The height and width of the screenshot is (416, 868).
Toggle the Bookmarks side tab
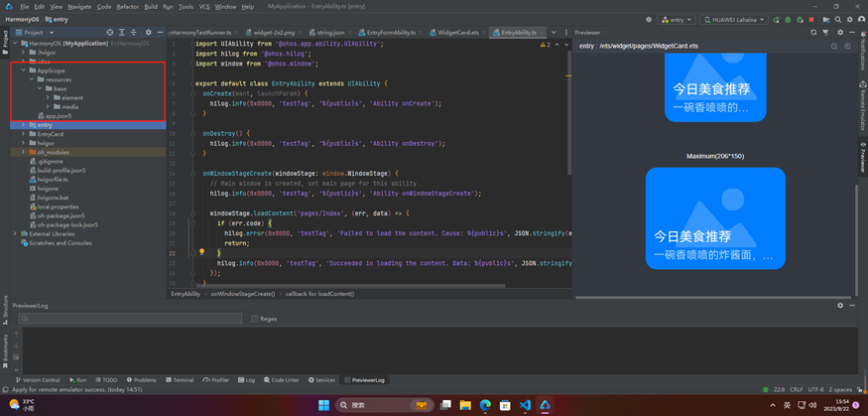pos(5,351)
